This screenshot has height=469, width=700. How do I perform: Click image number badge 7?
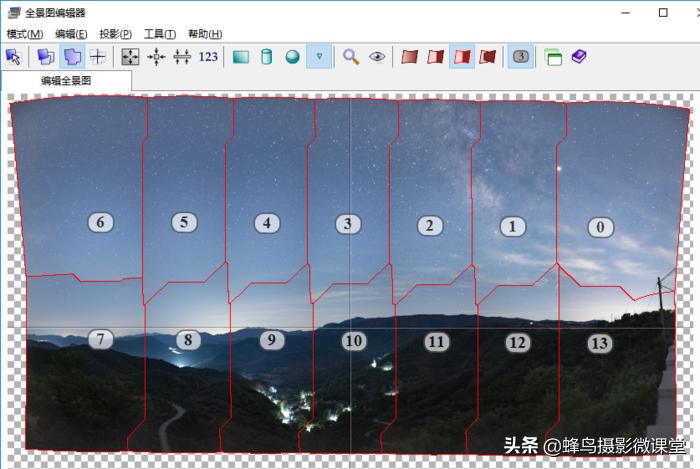[100, 340]
